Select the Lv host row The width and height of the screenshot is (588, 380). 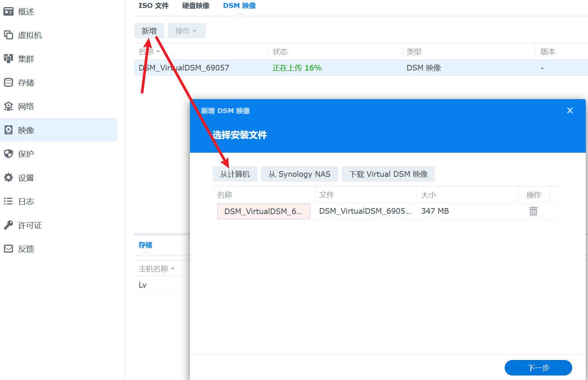162,285
